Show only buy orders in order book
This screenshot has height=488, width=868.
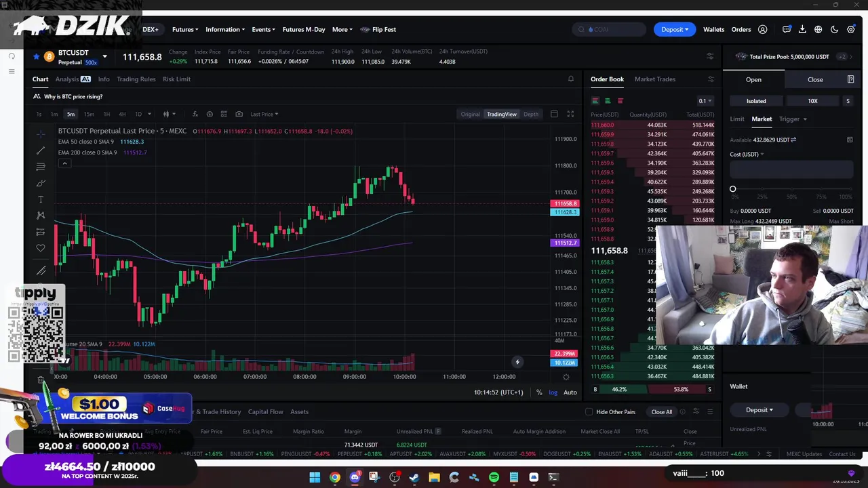608,101
